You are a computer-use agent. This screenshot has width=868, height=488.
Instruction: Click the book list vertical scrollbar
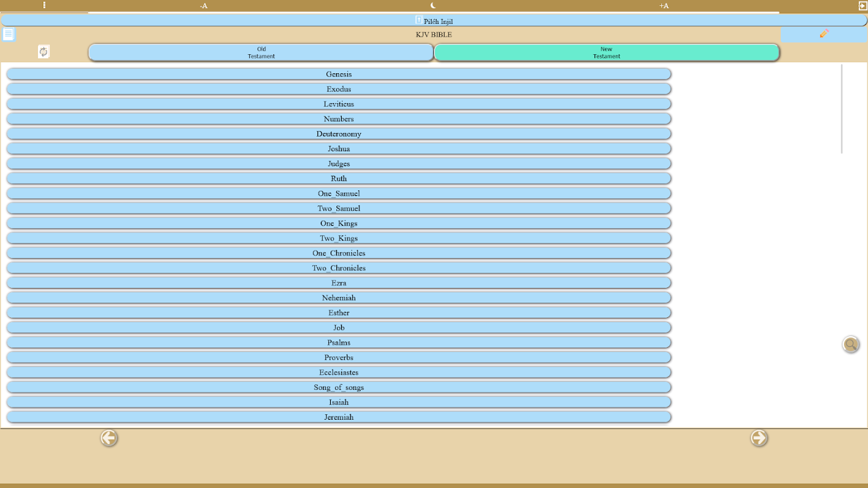coord(842,109)
